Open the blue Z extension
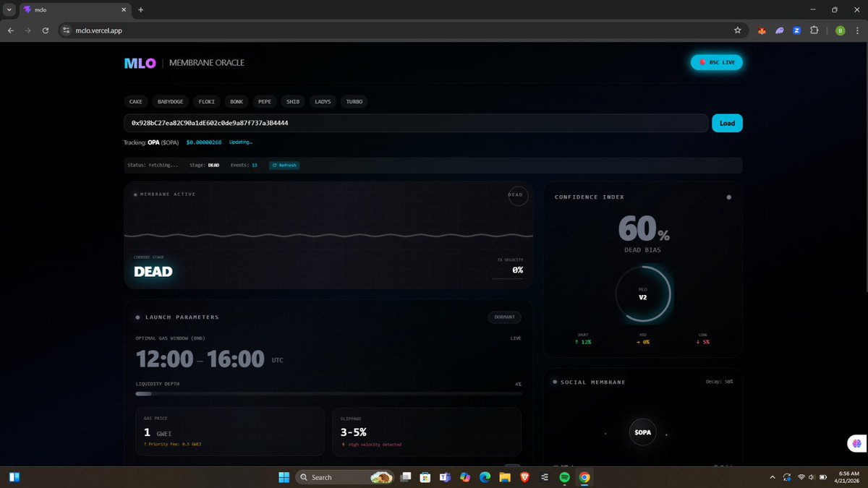868x488 pixels. pyautogui.click(x=797, y=30)
